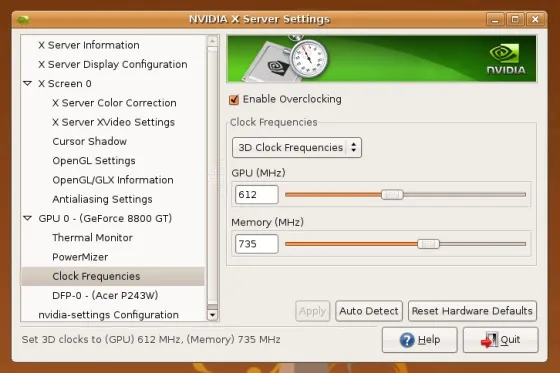Select X Server Color Correction
Viewport: 560px width, 373px height.
pyautogui.click(x=114, y=103)
